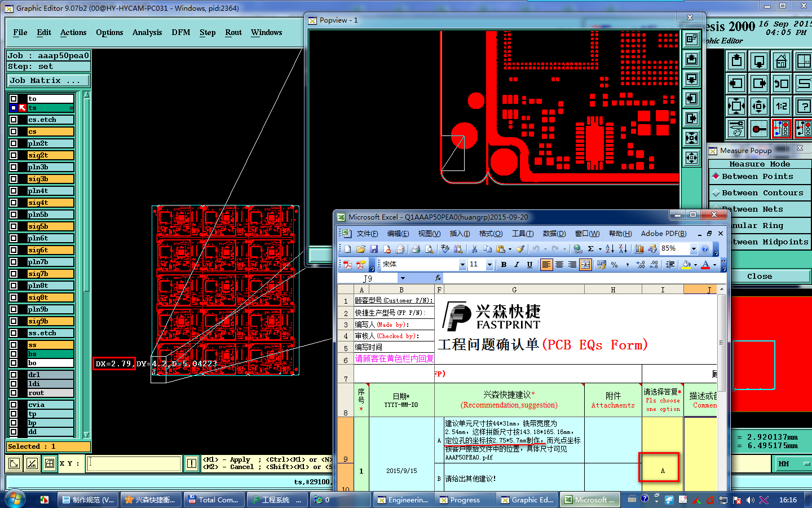Toggle the checkbox for layer sig5b
Viewport: 812px width, 508px height.
14,226
